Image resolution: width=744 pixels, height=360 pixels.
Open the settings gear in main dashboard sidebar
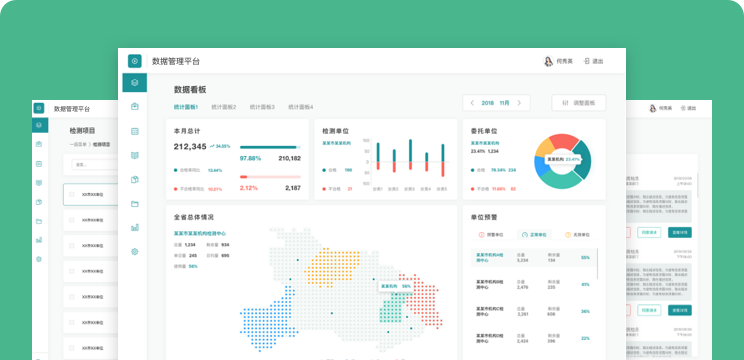(134, 252)
